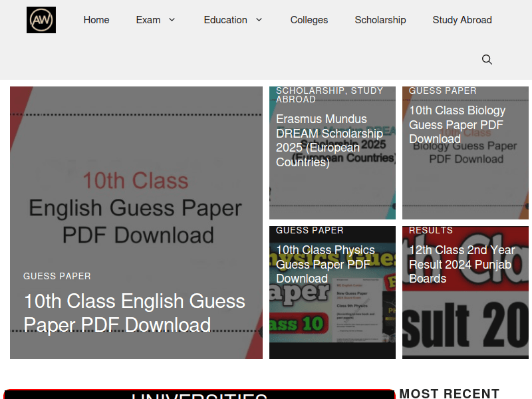Open 10th Class Physics Guess Paper link
This screenshot has height=399, width=532.
coord(325,264)
